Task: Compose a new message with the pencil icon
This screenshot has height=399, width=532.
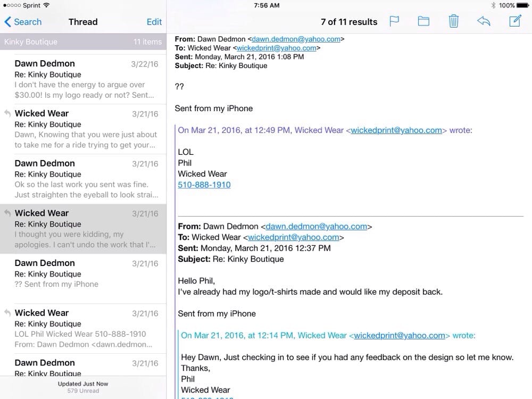Action: (x=515, y=21)
